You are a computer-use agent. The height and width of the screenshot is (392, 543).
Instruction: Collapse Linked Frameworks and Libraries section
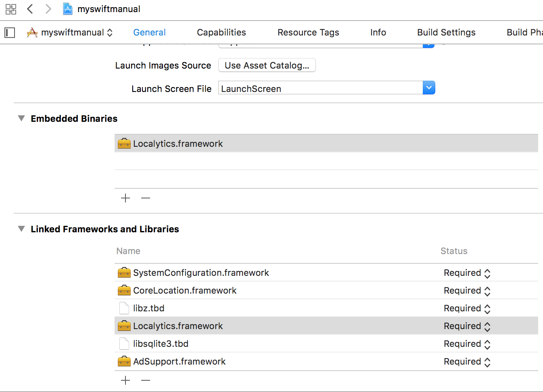point(21,229)
